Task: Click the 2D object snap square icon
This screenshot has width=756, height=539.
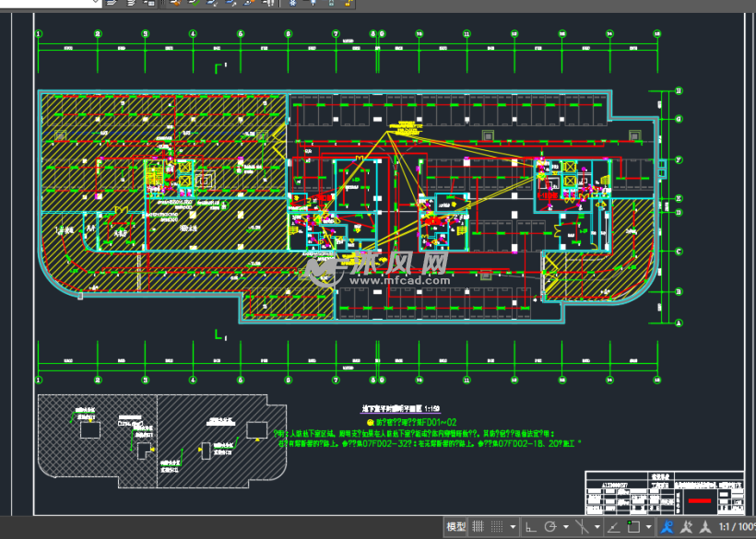Action: point(632,527)
